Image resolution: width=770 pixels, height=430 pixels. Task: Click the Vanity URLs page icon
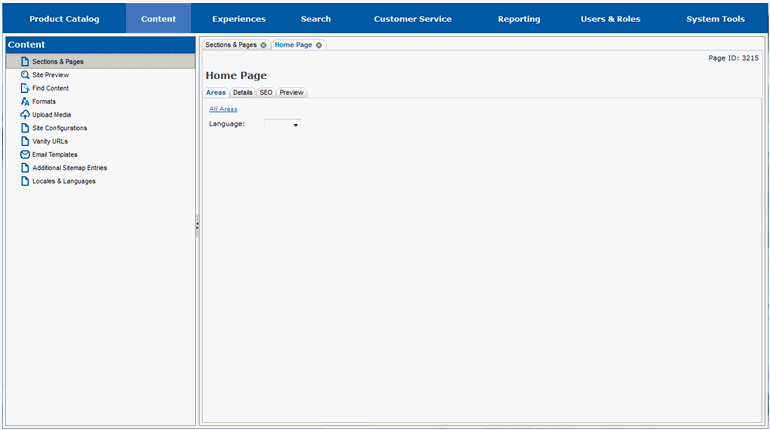pos(25,141)
